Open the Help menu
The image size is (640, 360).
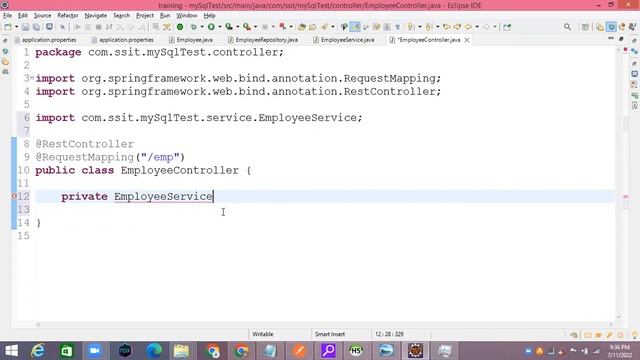[209, 16]
